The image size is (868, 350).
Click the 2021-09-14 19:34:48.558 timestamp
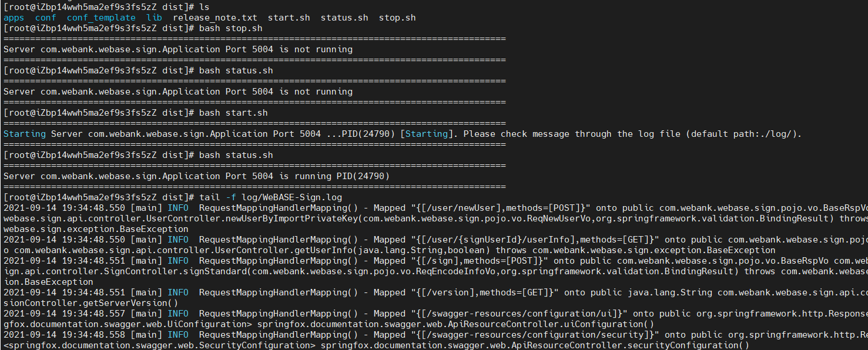coord(62,334)
